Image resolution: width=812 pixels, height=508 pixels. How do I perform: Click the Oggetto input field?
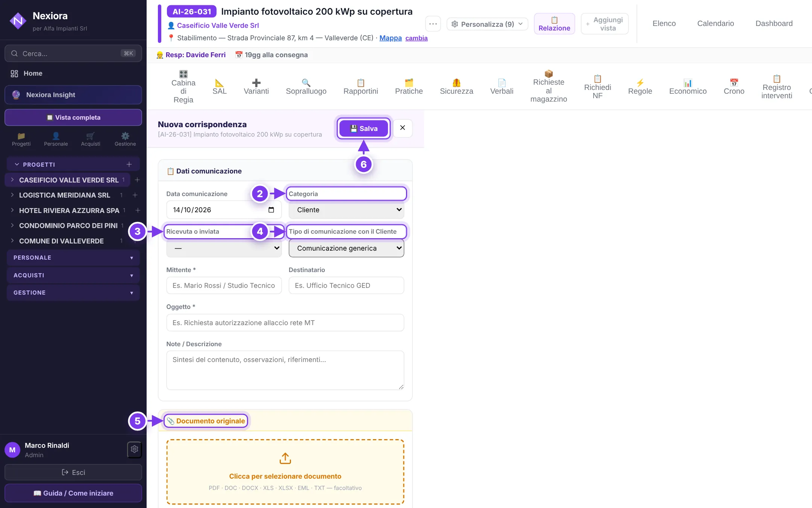pyautogui.click(x=285, y=323)
